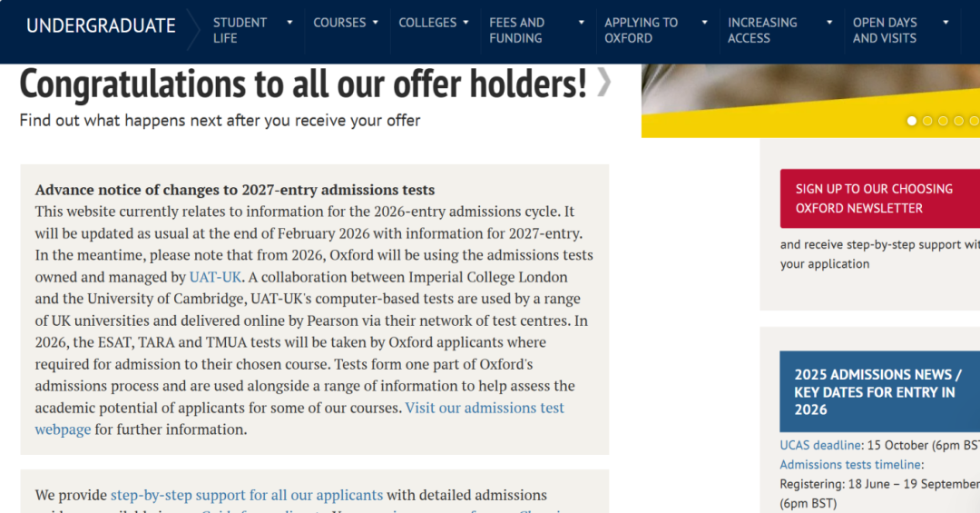Click the chevron divider next to Undergraduate
This screenshot has height=513, width=980.
pos(193,31)
